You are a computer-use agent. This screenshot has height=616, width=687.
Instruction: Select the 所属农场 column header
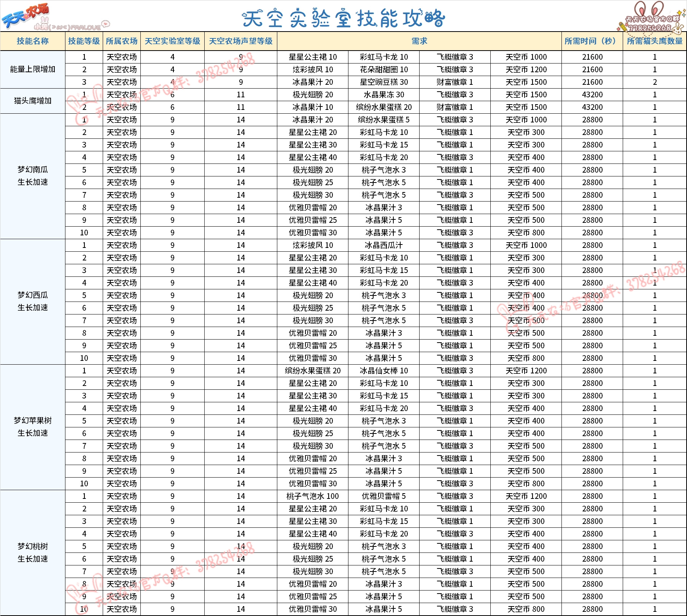tap(122, 41)
